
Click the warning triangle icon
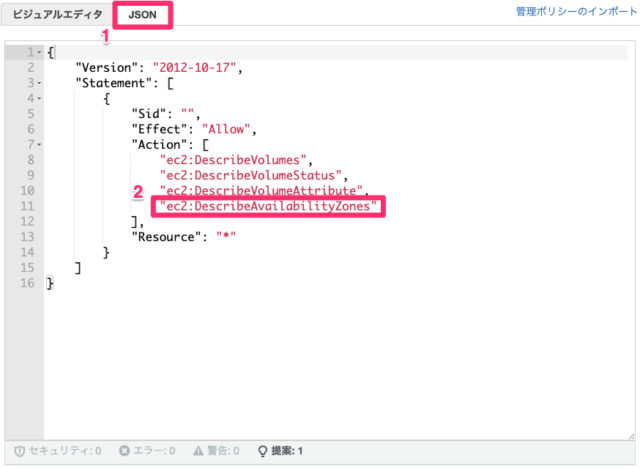198,451
